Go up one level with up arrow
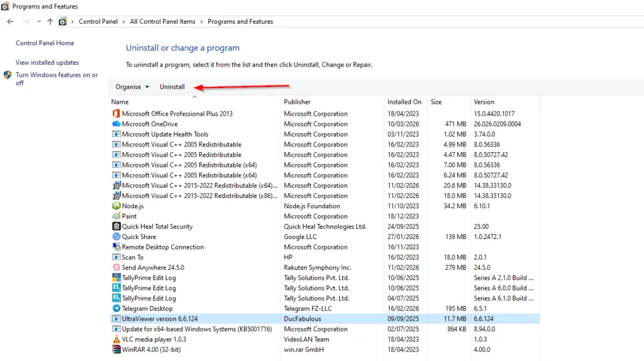 pyautogui.click(x=50, y=21)
